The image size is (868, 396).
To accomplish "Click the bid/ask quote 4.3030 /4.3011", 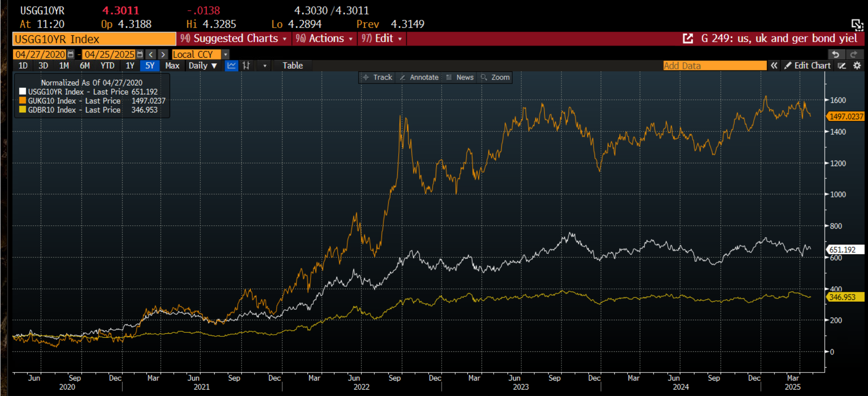I will [331, 11].
